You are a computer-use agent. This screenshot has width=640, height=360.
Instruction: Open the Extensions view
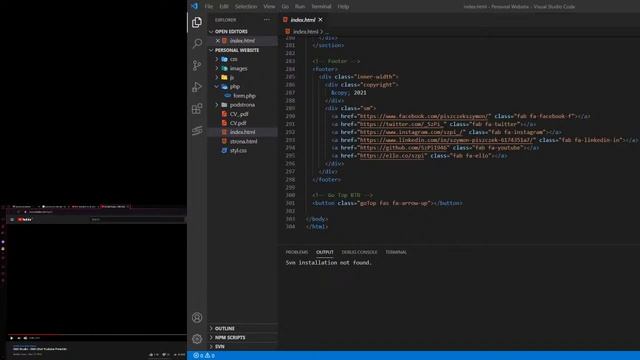coord(197,109)
